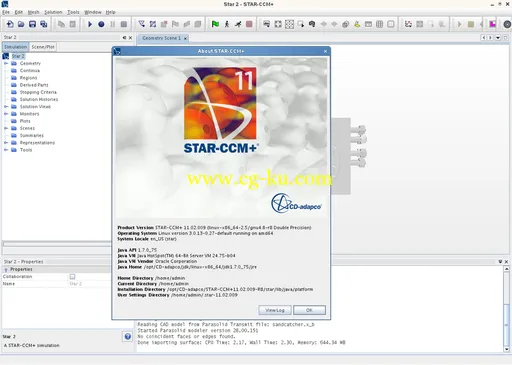This screenshot has height=365, width=512.
Task: Click the Name value field showing Star 2
Action: coord(89,284)
